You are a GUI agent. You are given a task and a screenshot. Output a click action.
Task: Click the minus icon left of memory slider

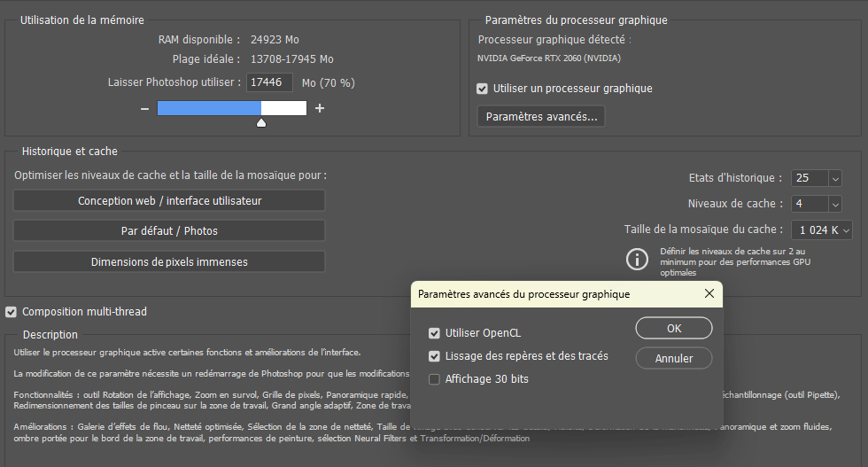[x=144, y=108]
